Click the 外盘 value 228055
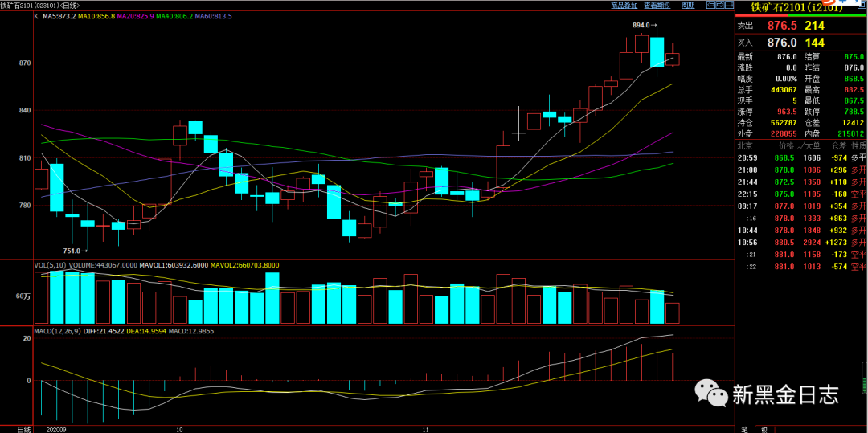 tap(784, 133)
